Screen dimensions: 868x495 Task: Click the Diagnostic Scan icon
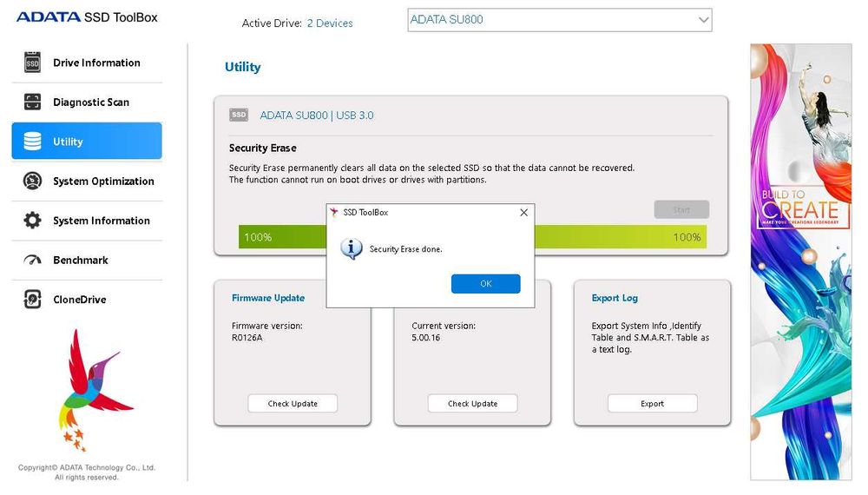tap(33, 102)
